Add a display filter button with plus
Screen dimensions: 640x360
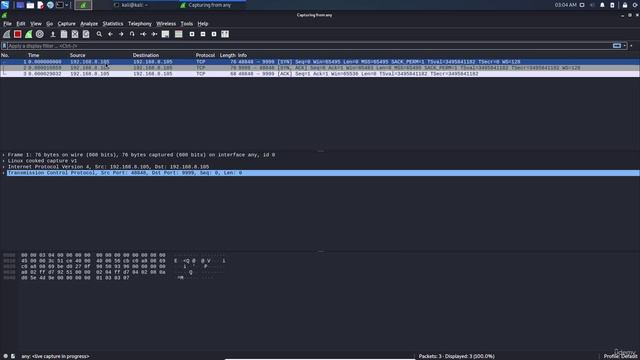[631, 46]
